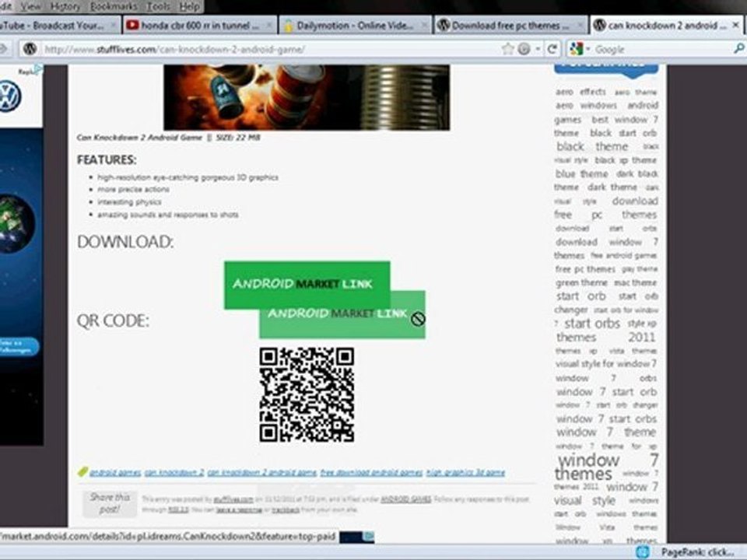Image resolution: width=747 pixels, height=560 pixels.
Task: Open the Bookmarks menu
Action: click(x=114, y=7)
